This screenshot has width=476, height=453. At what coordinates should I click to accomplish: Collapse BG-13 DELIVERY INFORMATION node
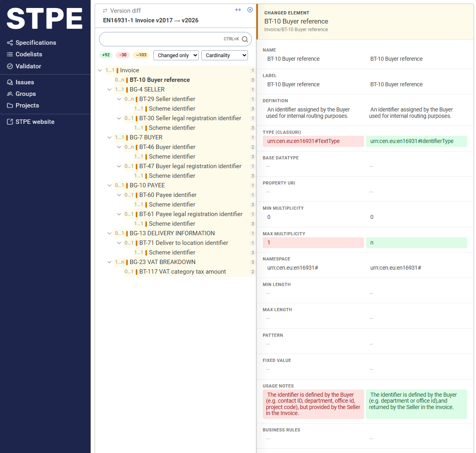coord(109,233)
